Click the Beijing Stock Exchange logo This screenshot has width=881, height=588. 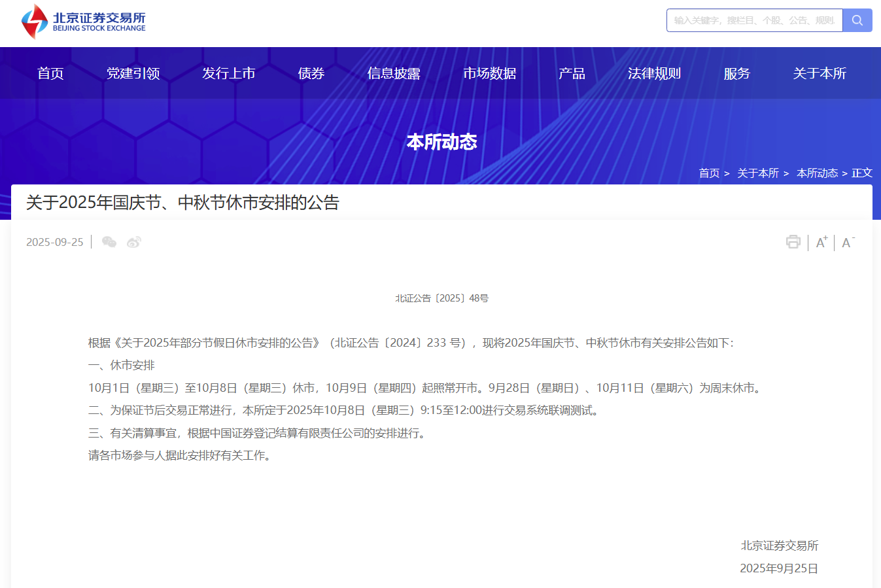click(84, 22)
